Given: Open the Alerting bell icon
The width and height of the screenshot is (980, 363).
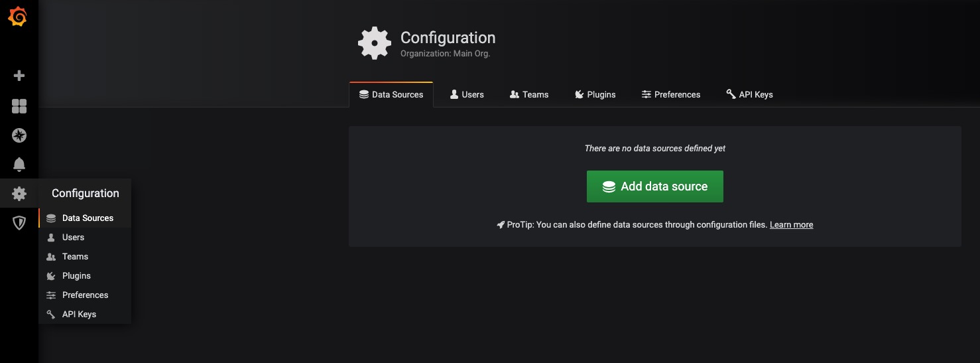Looking at the screenshot, I should point(19,165).
